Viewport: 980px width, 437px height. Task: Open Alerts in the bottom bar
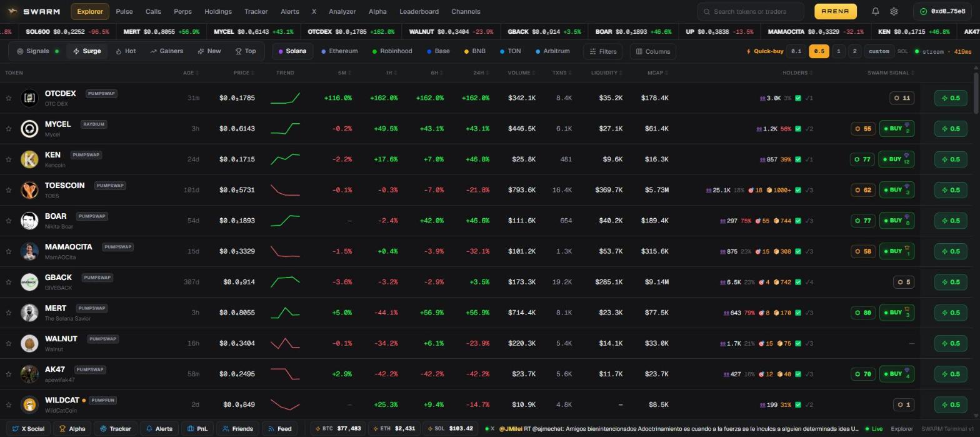(159, 429)
